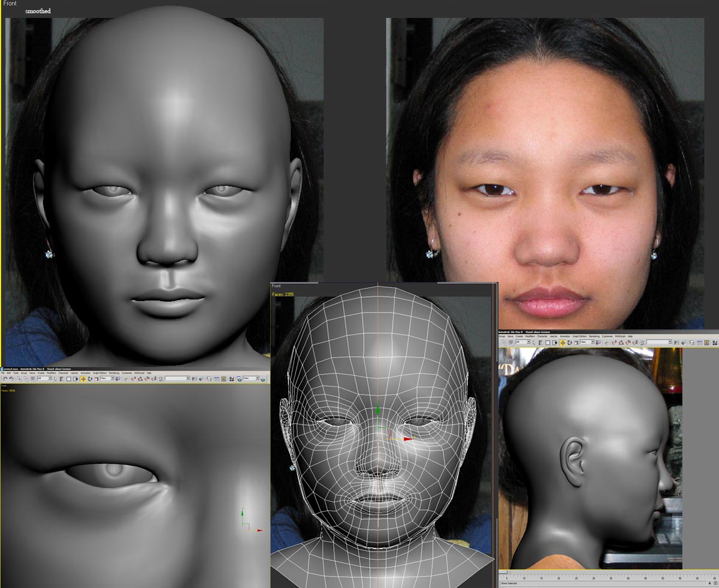Undo the last action in jenny4.max window
The height and width of the screenshot is (588, 719).
(5, 379)
